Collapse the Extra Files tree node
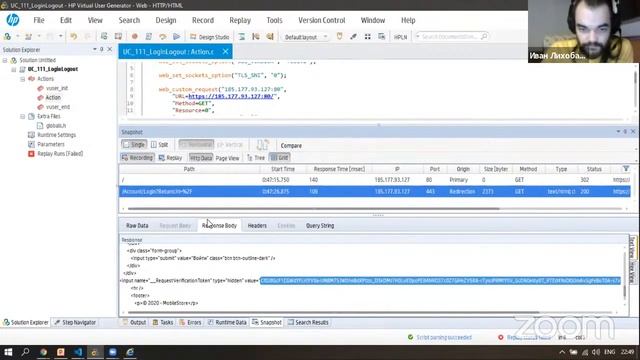This screenshot has width=640, height=360. 22,116
